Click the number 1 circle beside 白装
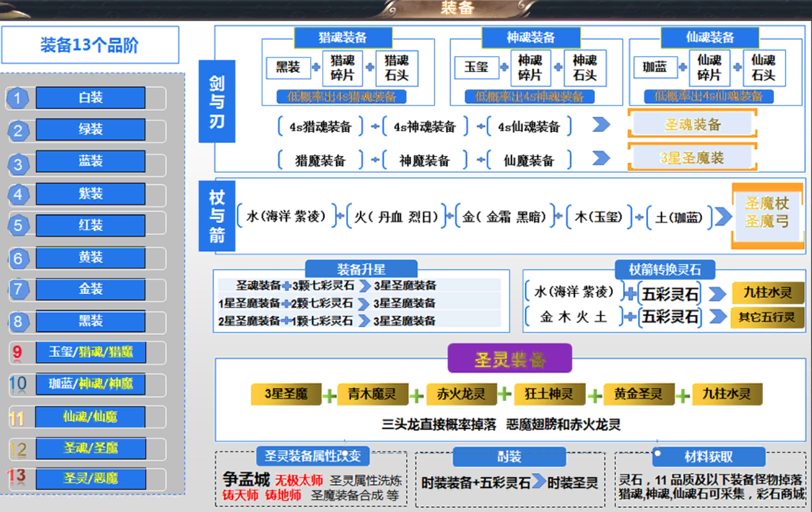The height and width of the screenshot is (512, 812). (x=18, y=98)
